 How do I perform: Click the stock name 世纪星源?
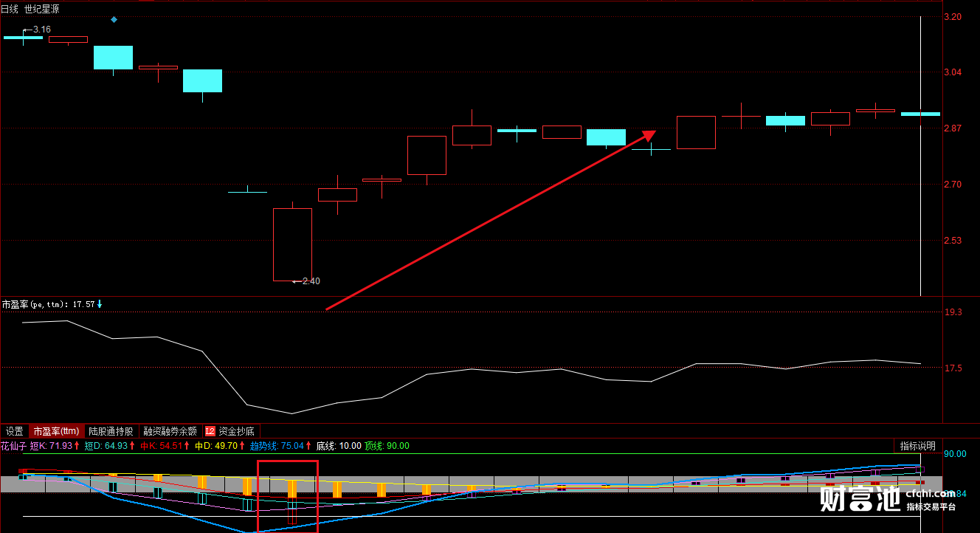point(42,9)
